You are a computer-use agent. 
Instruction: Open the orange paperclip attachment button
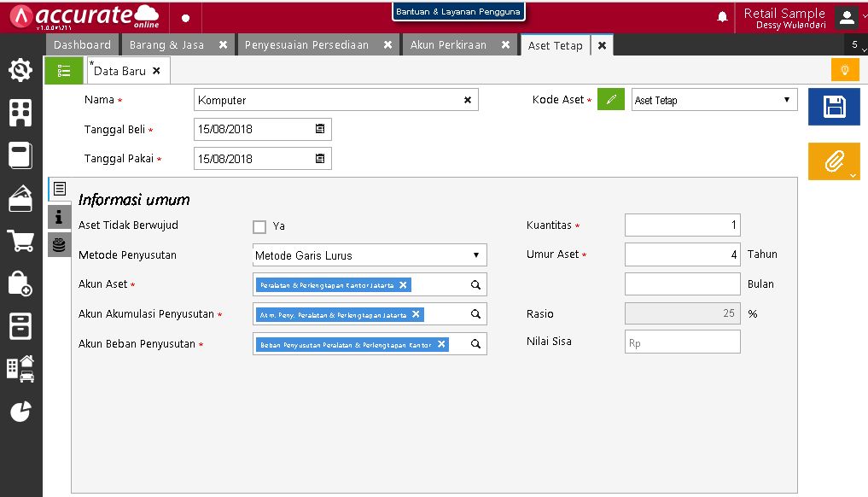[x=833, y=161]
